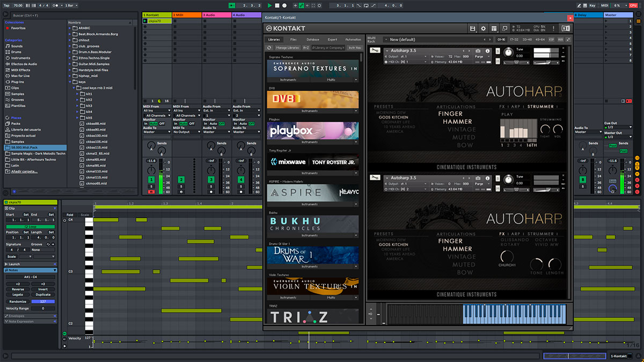Turn the Tune knob of first Autoharp
This screenshot has width=644, height=362.
tap(508, 53)
